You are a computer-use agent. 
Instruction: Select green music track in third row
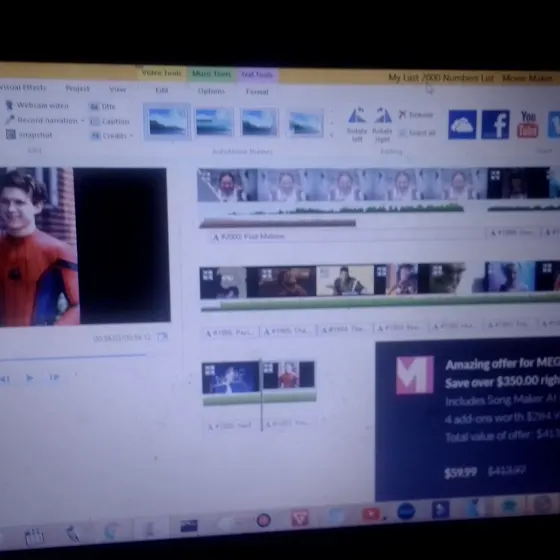pos(260,398)
